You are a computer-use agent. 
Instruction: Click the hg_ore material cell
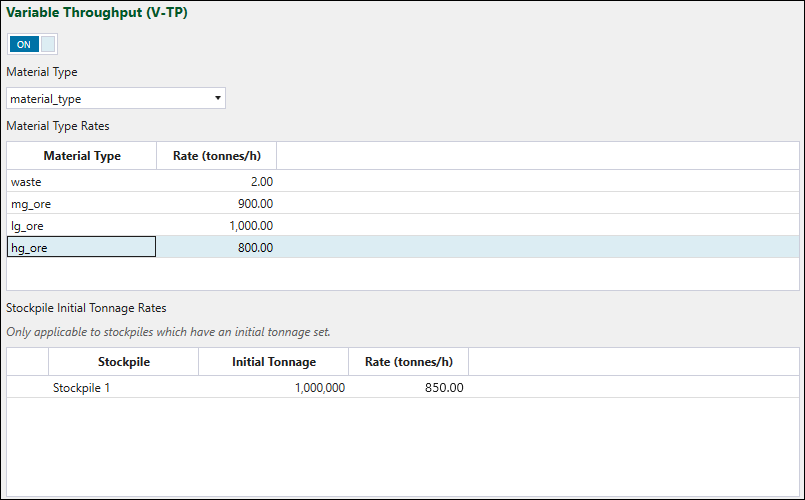point(81,248)
